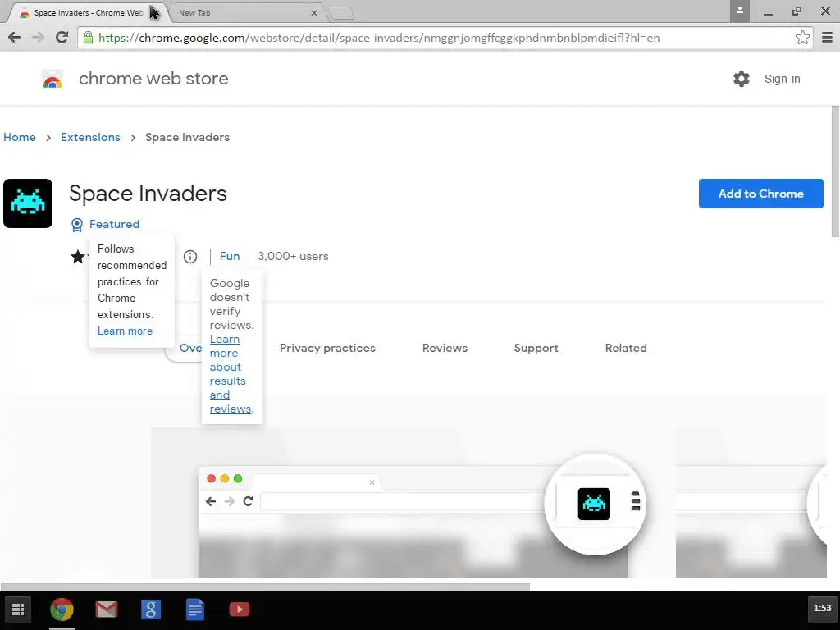840x630 pixels.
Task: Open YouTube from the taskbar
Action: [x=240, y=609]
